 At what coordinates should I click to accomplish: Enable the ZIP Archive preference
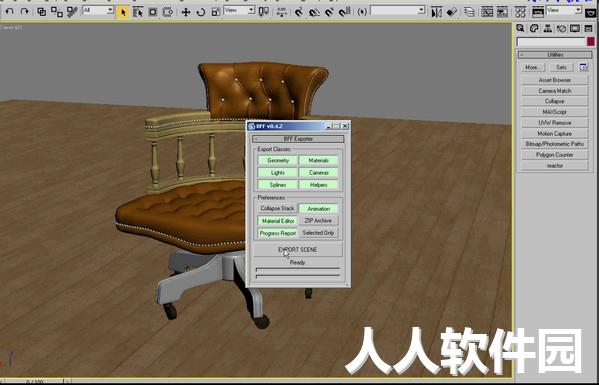(318, 221)
